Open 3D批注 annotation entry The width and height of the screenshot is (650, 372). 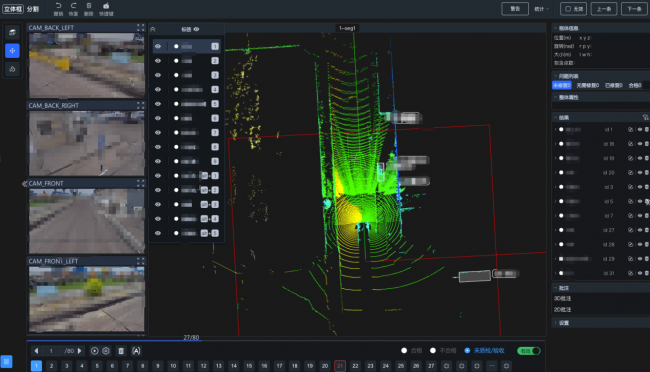tap(563, 299)
